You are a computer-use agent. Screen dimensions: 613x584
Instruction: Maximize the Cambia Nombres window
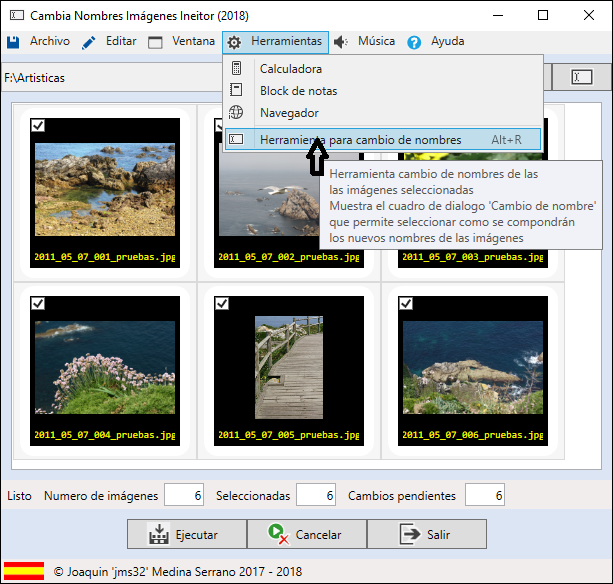tap(543, 15)
